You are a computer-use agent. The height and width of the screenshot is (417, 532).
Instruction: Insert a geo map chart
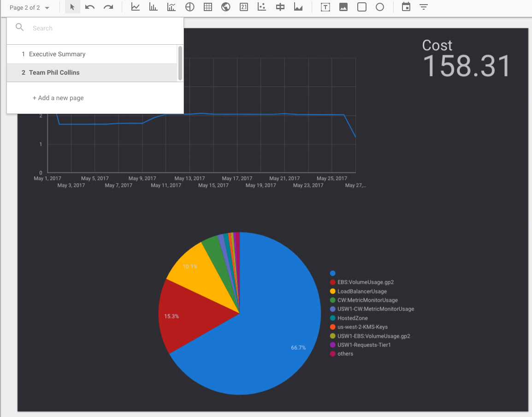click(226, 7)
